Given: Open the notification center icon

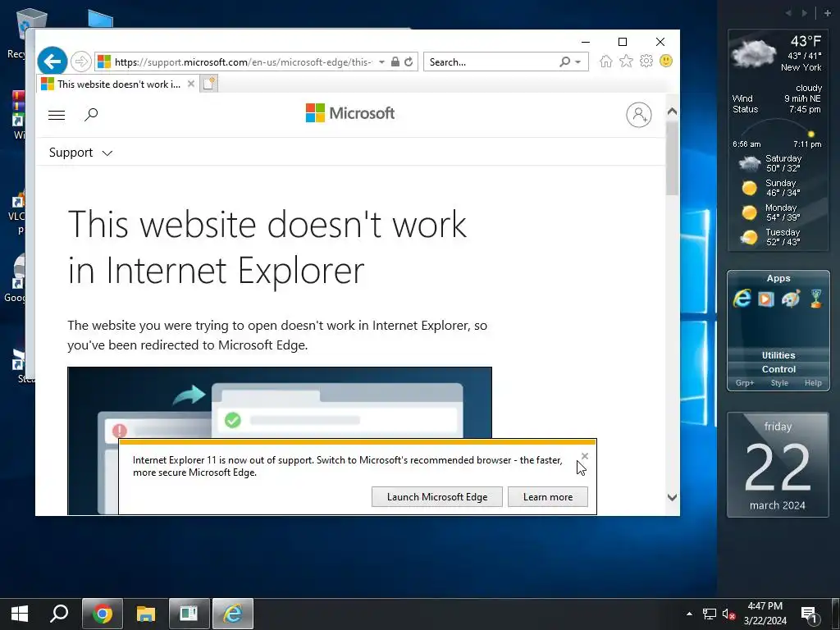Looking at the screenshot, I should 808,614.
